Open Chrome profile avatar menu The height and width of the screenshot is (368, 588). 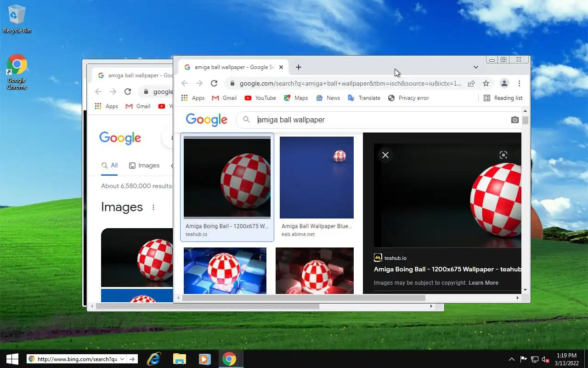[504, 83]
